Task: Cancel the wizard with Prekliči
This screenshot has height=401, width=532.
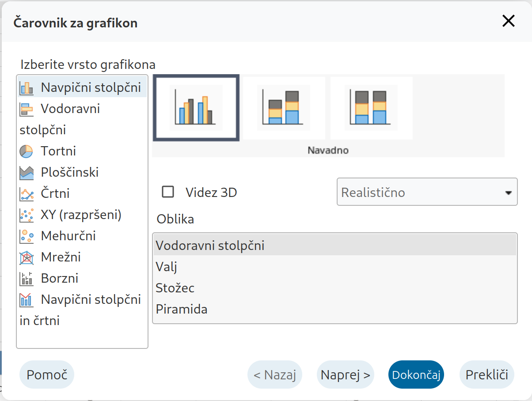Action: pos(487,375)
